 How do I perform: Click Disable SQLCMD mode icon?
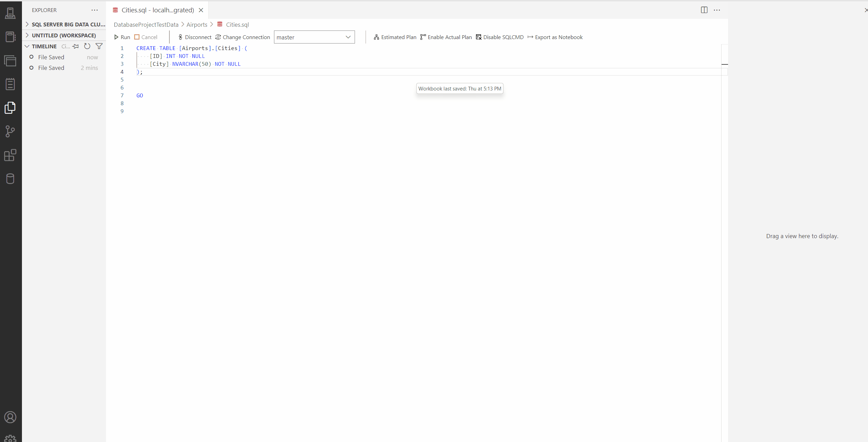pyautogui.click(x=479, y=37)
